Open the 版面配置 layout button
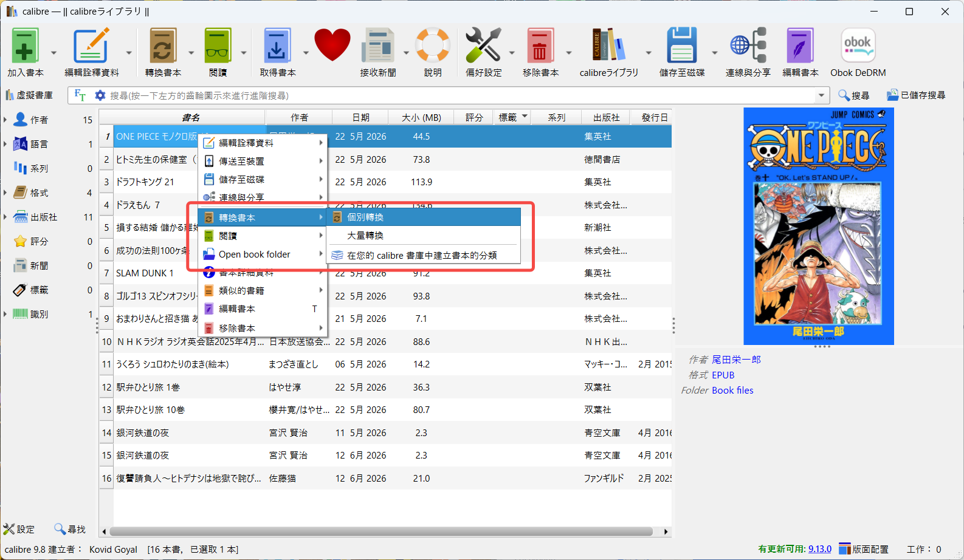964x560 pixels. 864,549
